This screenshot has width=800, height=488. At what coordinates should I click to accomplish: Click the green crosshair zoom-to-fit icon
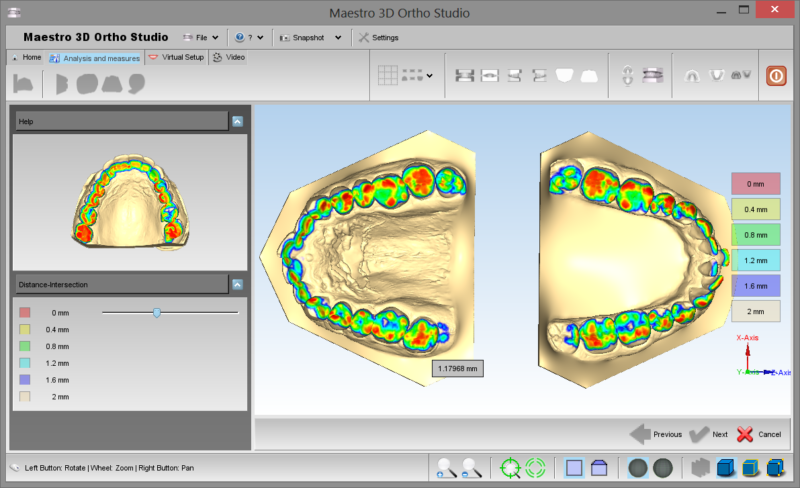click(510, 468)
